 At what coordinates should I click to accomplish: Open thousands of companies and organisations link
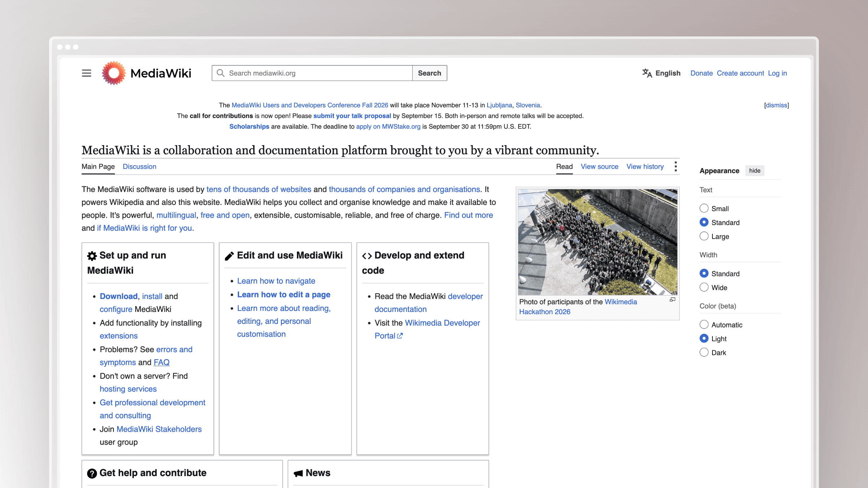pos(404,189)
